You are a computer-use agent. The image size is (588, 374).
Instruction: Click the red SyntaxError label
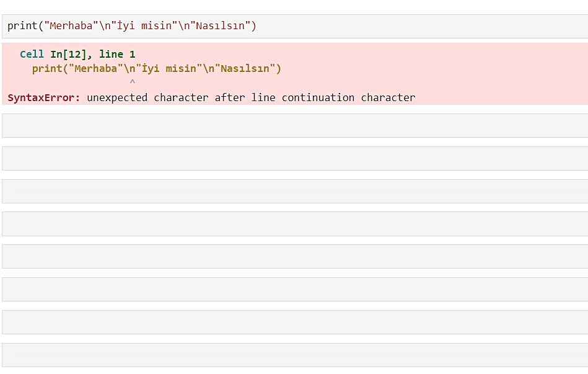click(44, 97)
